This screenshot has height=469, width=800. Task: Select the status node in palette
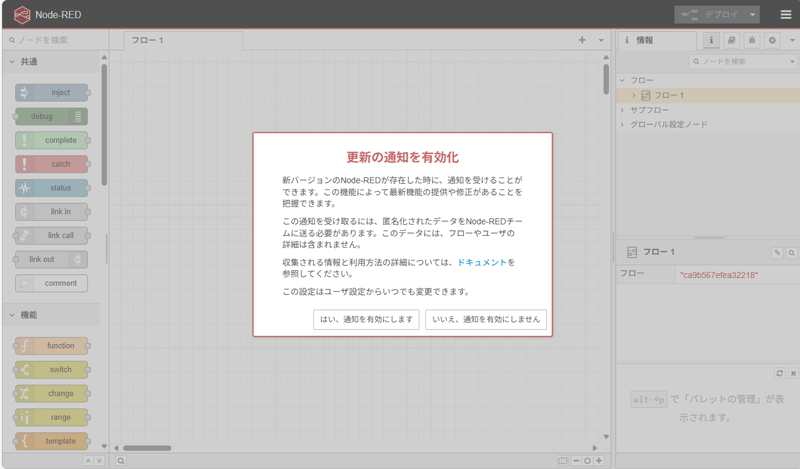tap(52, 188)
